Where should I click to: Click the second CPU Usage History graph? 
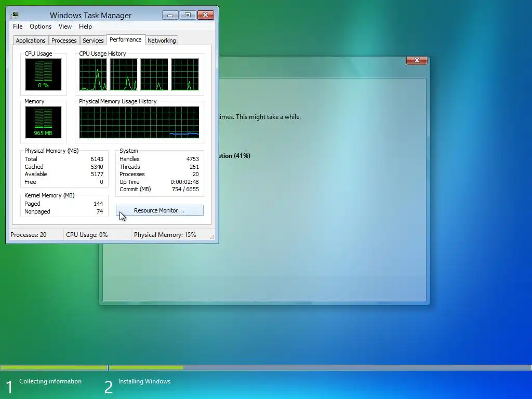tap(124, 75)
